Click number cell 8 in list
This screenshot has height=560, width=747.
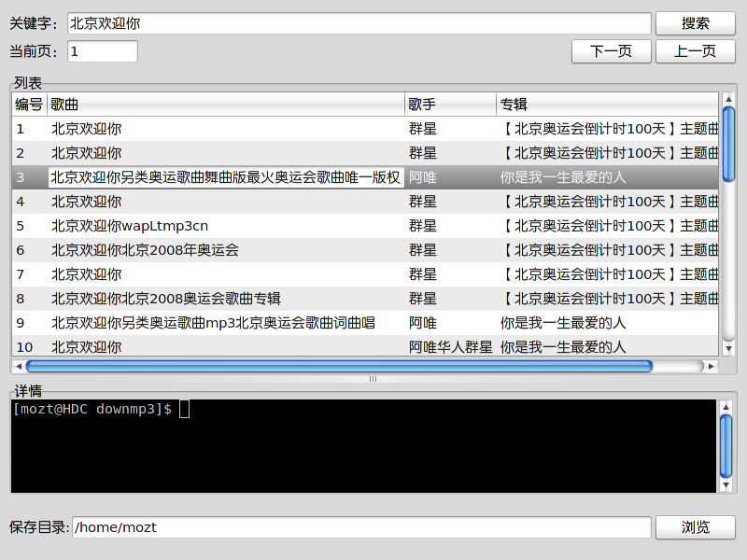(20, 299)
